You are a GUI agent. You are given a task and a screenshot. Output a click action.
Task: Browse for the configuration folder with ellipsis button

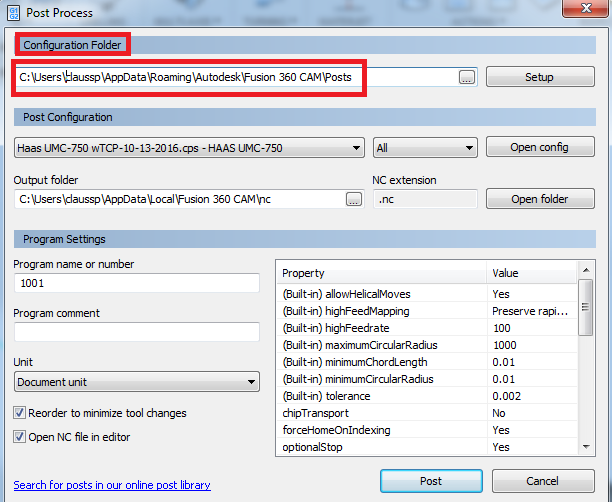467,77
